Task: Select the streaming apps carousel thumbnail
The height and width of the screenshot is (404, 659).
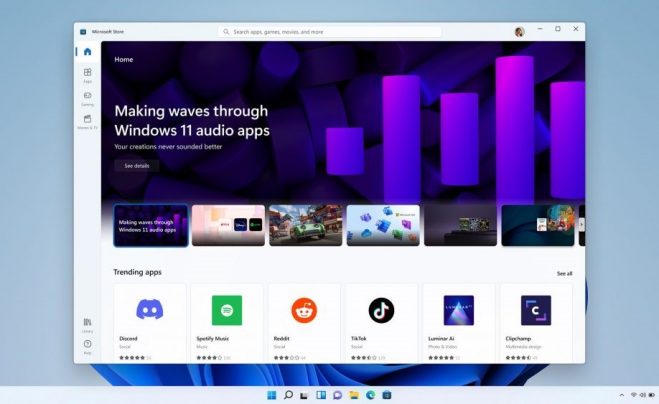Action: pos(228,225)
